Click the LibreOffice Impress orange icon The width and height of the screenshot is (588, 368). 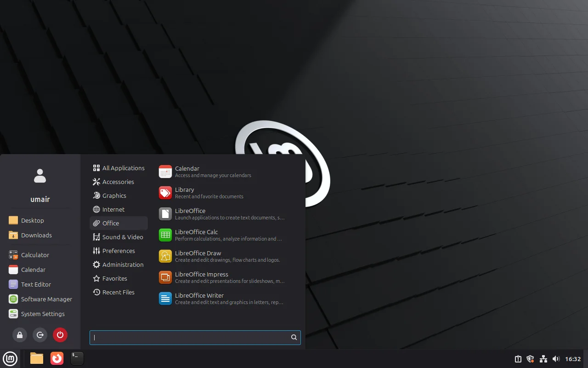pyautogui.click(x=165, y=277)
